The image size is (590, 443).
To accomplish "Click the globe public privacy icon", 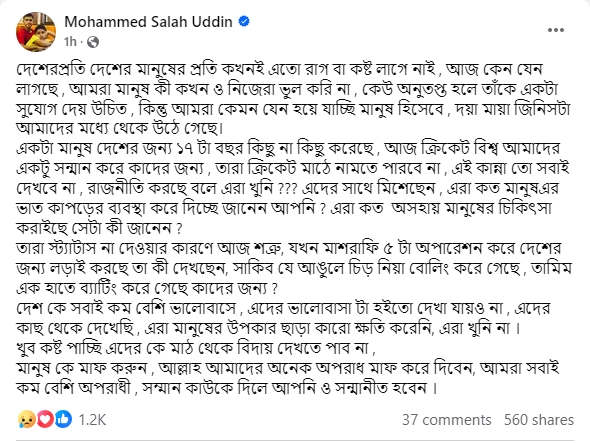I will point(93,42).
